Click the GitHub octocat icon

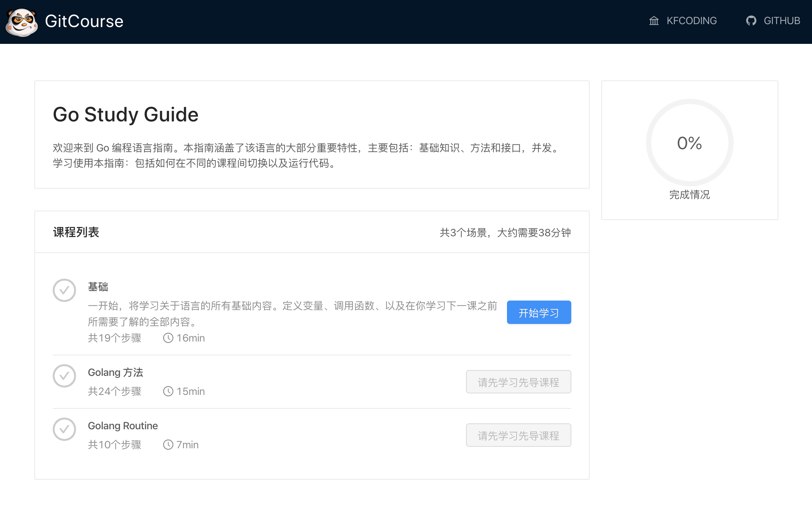(x=751, y=21)
